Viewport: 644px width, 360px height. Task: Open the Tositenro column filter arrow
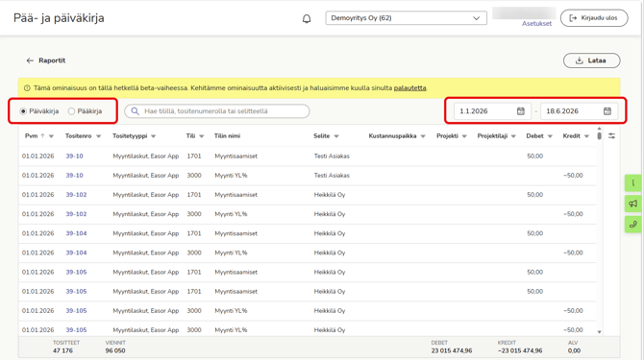(99, 136)
